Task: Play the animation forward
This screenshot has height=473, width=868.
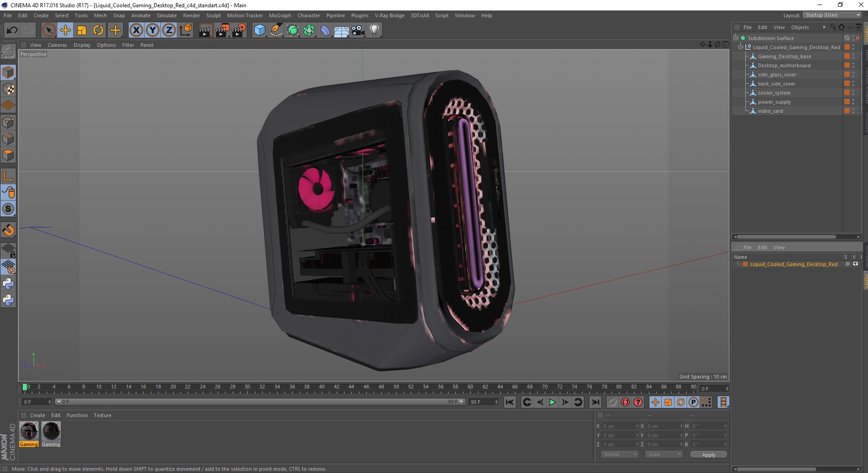Action: (x=552, y=402)
